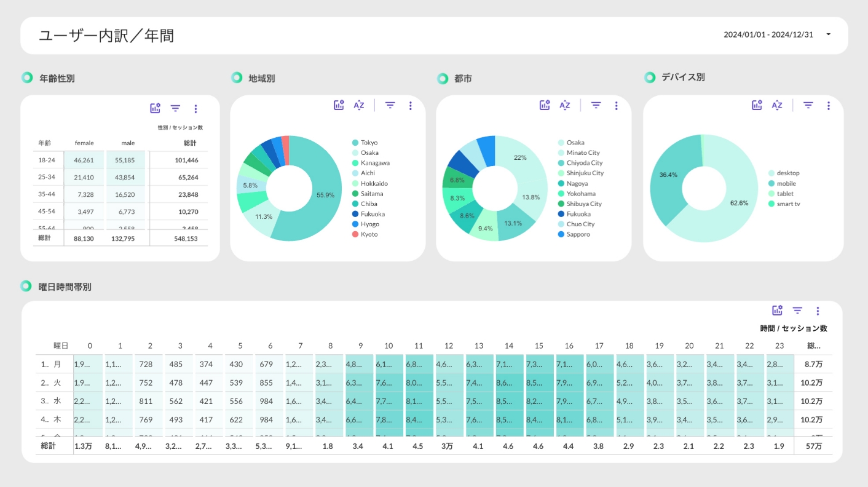Click A-Z sort icon in デバイス別 chart
The image size is (868, 487).
click(x=777, y=105)
